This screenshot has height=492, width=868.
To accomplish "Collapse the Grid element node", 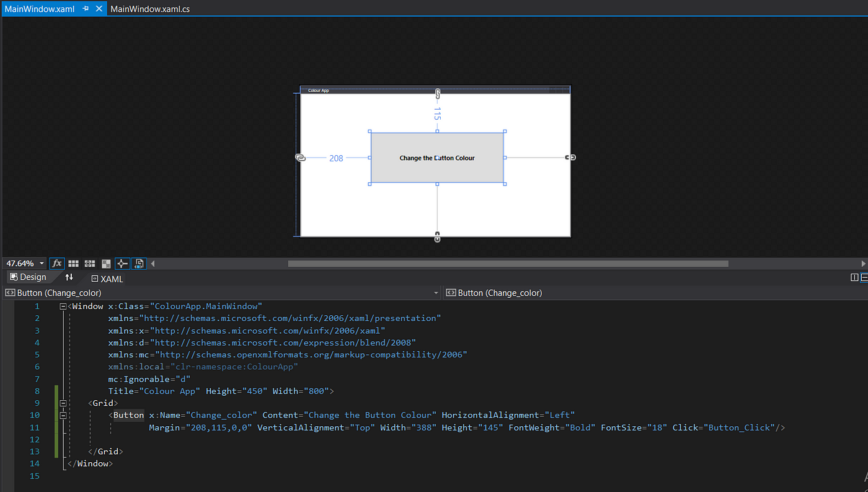I will 63,403.
